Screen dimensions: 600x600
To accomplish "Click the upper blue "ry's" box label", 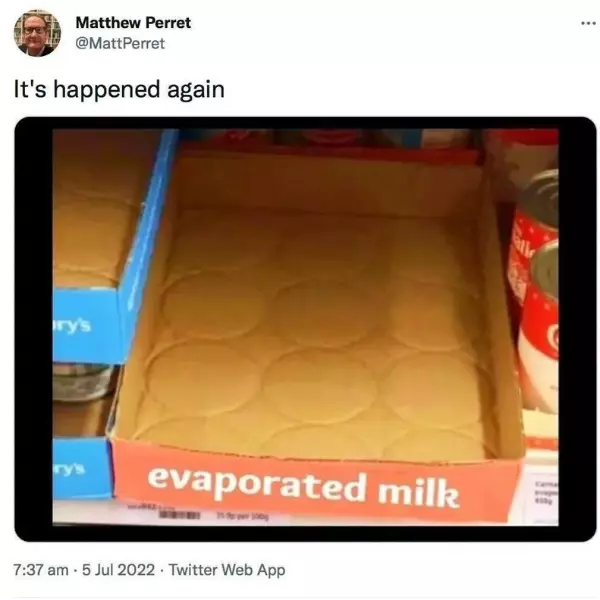I will (x=72, y=326).
